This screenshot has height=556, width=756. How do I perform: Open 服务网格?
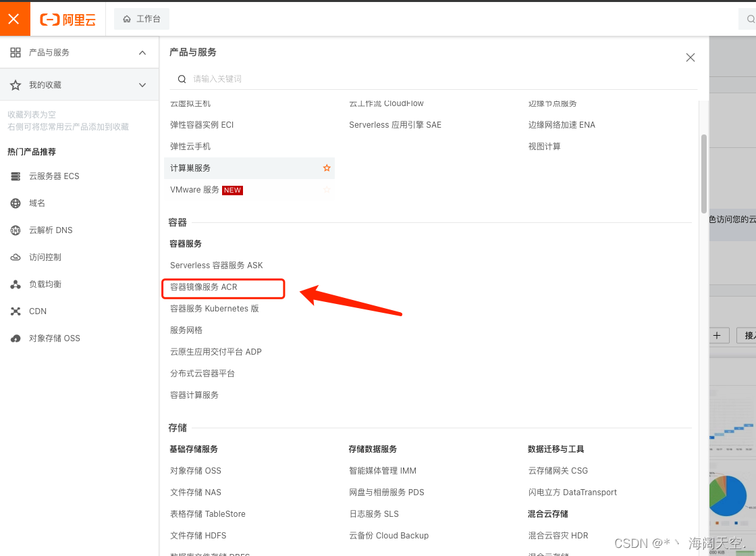tap(186, 330)
